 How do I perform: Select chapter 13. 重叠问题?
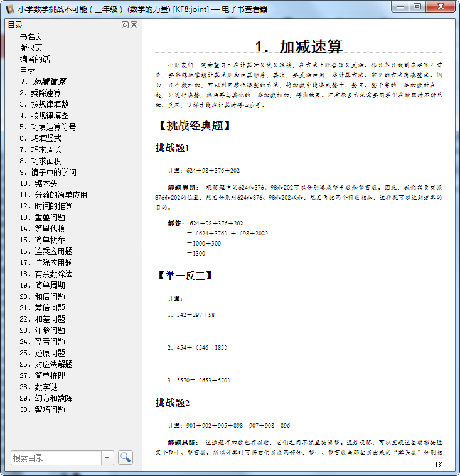point(43,217)
